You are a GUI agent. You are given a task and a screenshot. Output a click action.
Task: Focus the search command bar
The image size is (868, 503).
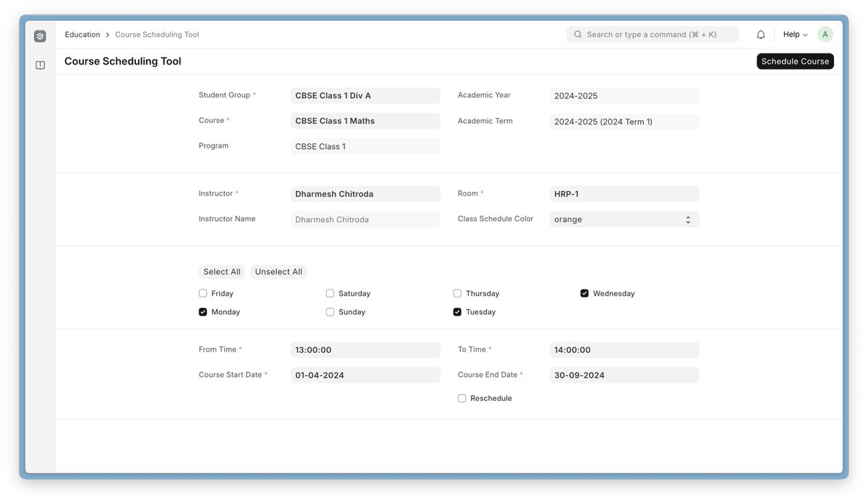point(652,35)
